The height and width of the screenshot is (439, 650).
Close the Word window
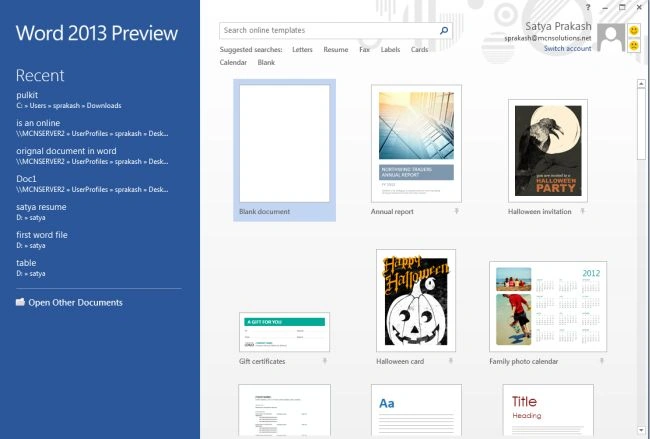[640, 7]
